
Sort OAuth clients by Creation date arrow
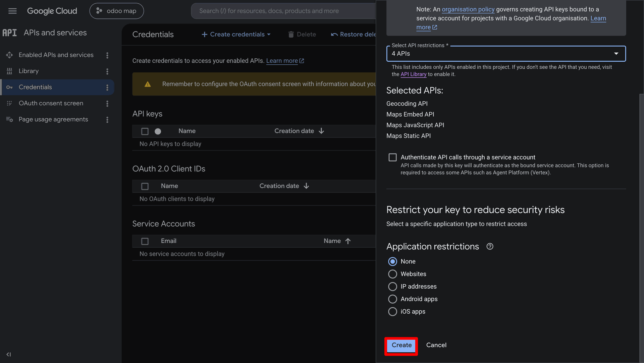click(306, 186)
